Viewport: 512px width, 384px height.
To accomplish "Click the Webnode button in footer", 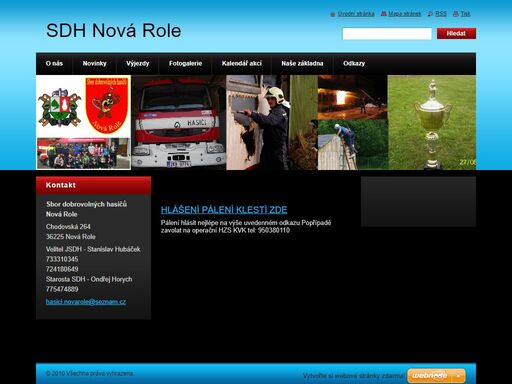I will pos(436,376).
